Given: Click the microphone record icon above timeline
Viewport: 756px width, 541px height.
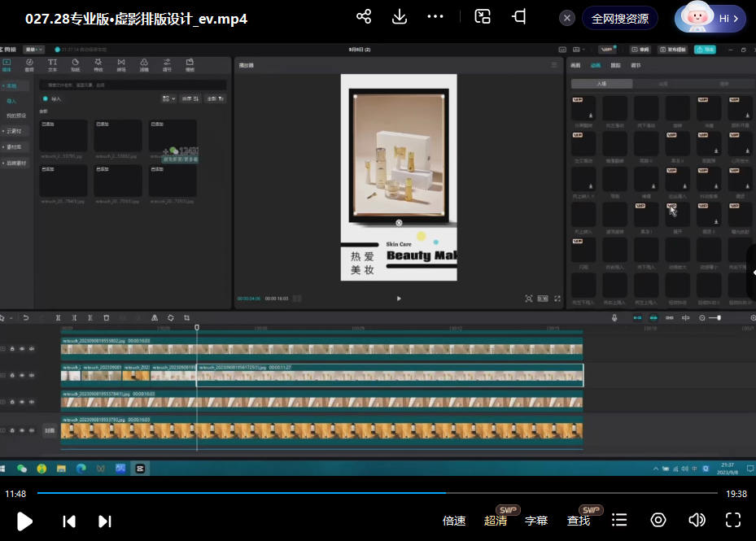Looking at the screenshot, I should click(614, 317).
